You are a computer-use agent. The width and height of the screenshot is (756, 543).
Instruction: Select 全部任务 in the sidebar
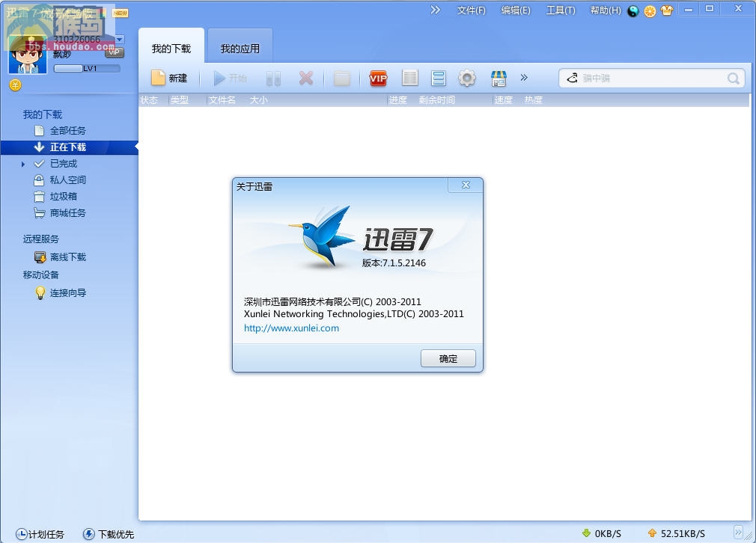68,131
